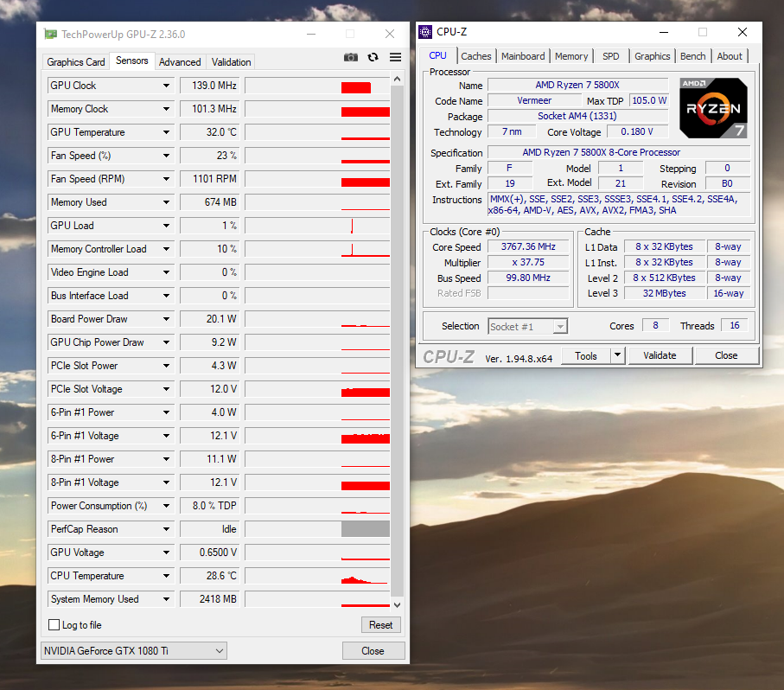The width and height of the screenshot is (784, 690).
Task: Select the Sensors tab in GPU-Z
Action: click(132, 61)
